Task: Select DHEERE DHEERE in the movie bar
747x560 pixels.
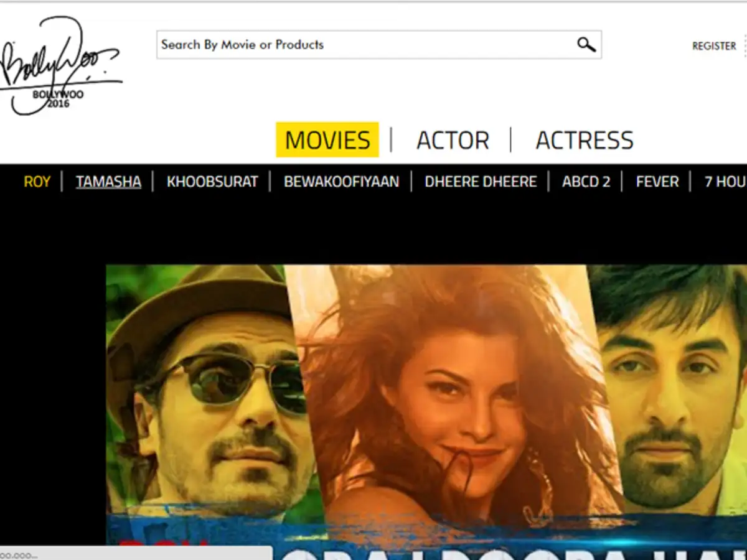Action: [481, 182]
